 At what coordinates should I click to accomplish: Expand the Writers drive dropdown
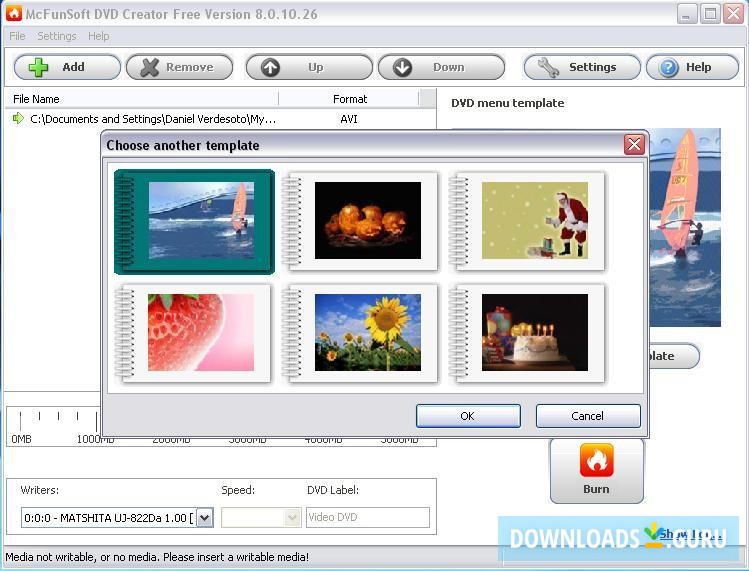tap(205, 517)
